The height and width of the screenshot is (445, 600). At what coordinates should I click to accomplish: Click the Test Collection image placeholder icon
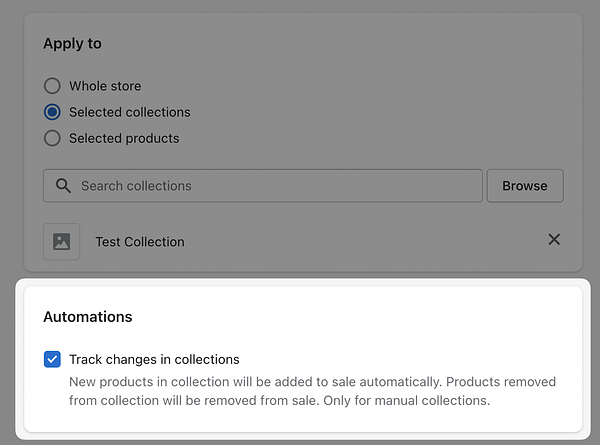[x=62, y=241]
